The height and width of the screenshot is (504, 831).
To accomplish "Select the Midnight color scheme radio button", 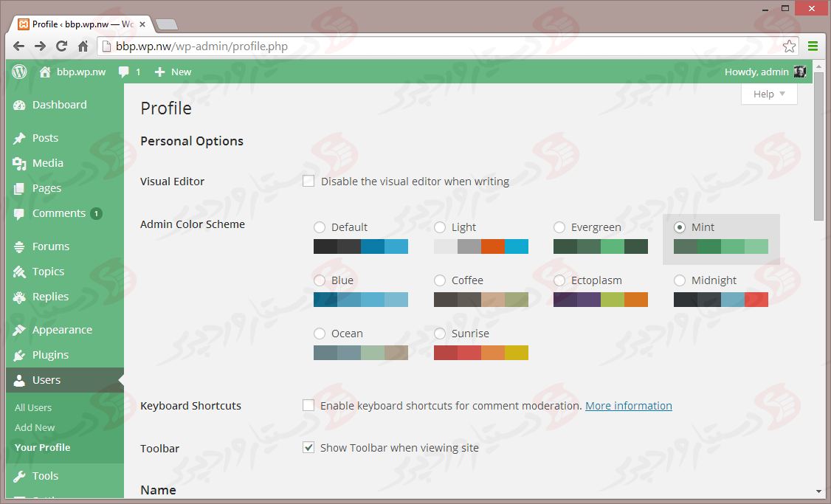I will click(x=680, y=280).
